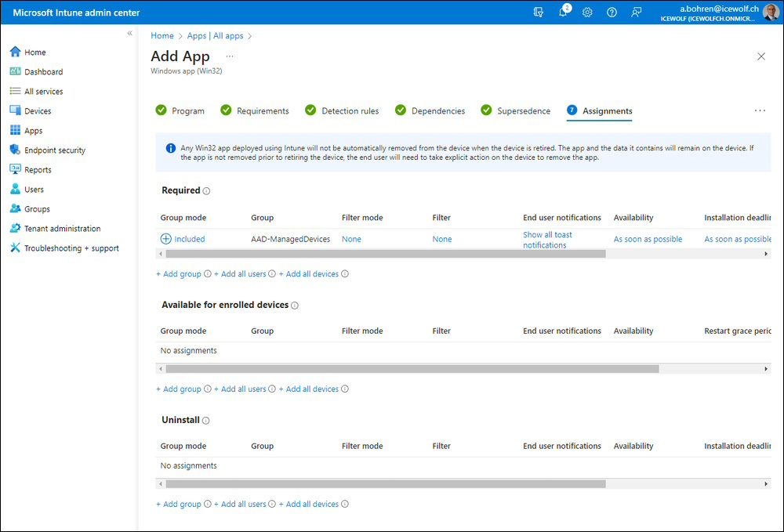
Task: Open the Cloud Shell/Copilot header icon
Action: tap(538, 13)
